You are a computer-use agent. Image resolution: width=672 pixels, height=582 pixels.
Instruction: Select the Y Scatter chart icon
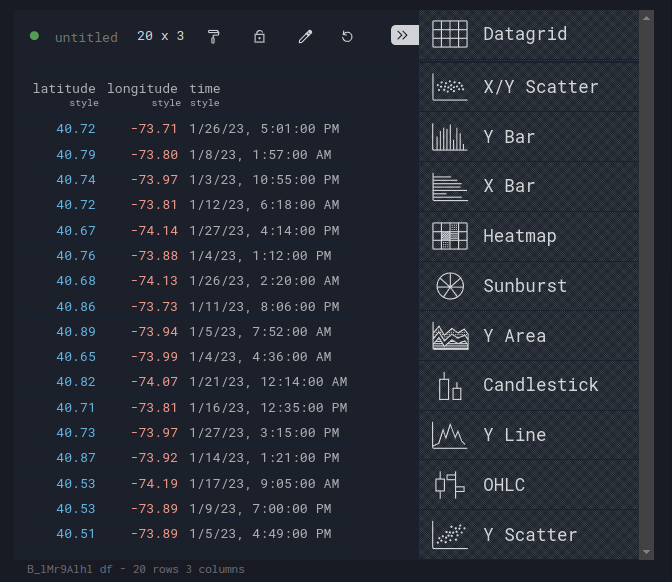(x=450, y=535)
